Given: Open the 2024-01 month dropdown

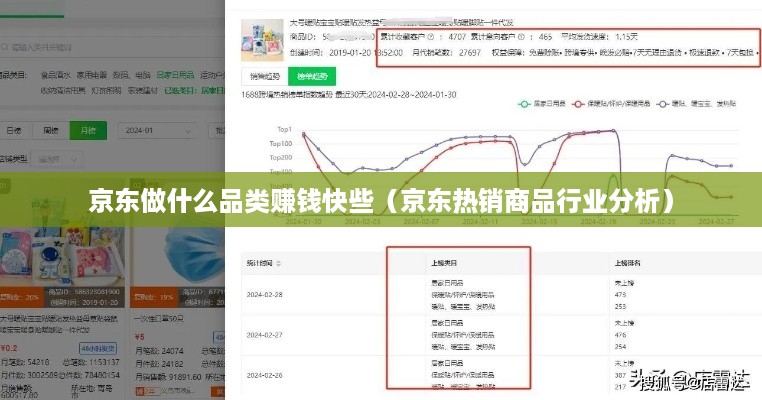Looking at the screenshot, I should click(157, 131).
